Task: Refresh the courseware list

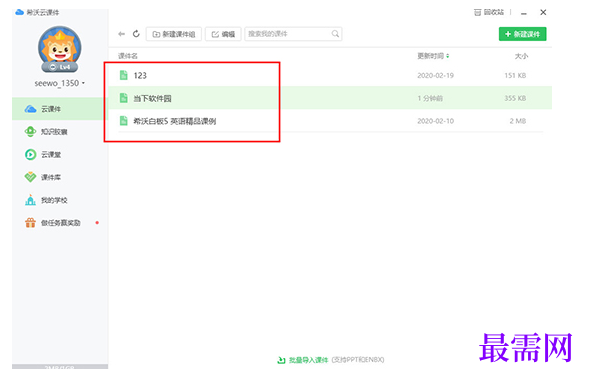Action: point(136,34)
